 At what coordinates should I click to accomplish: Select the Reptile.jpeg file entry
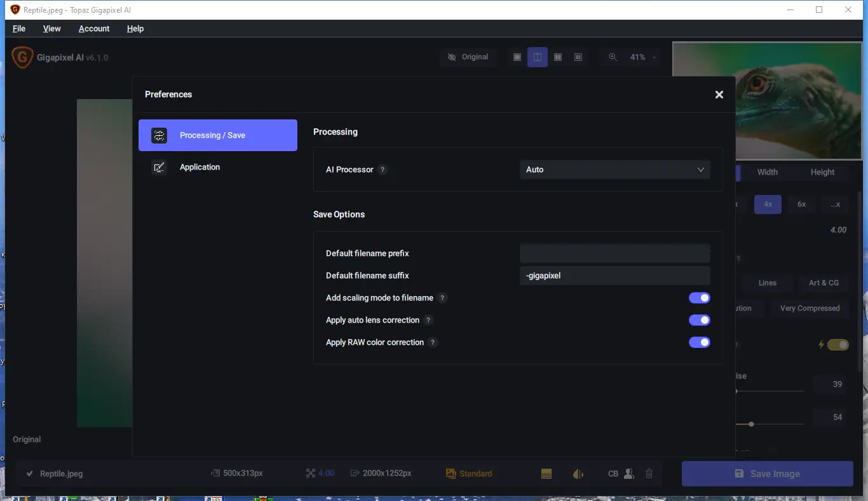(x=62, y=474)
